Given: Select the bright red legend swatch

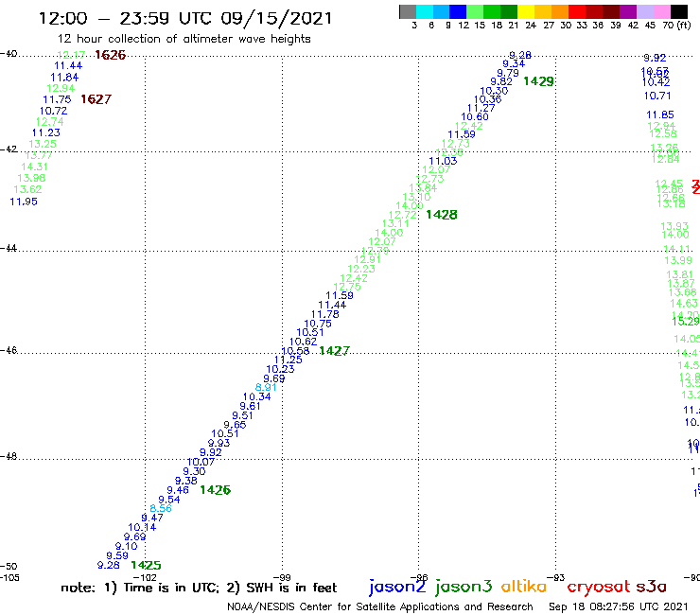Looking at the screenshot, I should click(577, 11).
